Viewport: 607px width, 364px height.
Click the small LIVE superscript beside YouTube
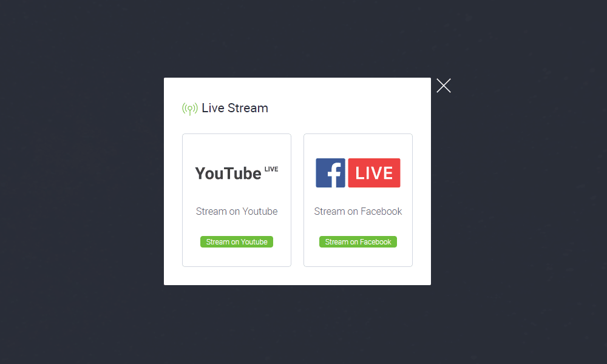pyautogui.click(x=271, y=169)
